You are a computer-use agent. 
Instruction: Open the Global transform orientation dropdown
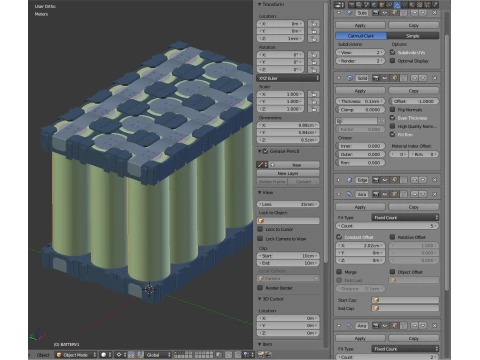click(x=158, y=355)
